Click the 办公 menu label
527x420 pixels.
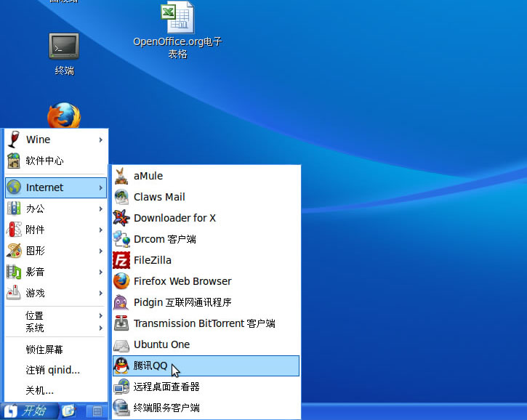(x=35, y=209)
